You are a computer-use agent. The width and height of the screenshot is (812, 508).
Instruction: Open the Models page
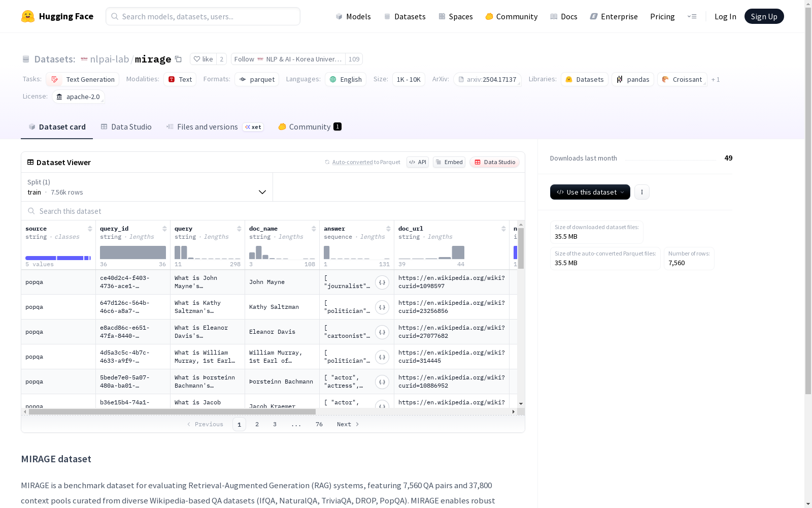(353, 16)
